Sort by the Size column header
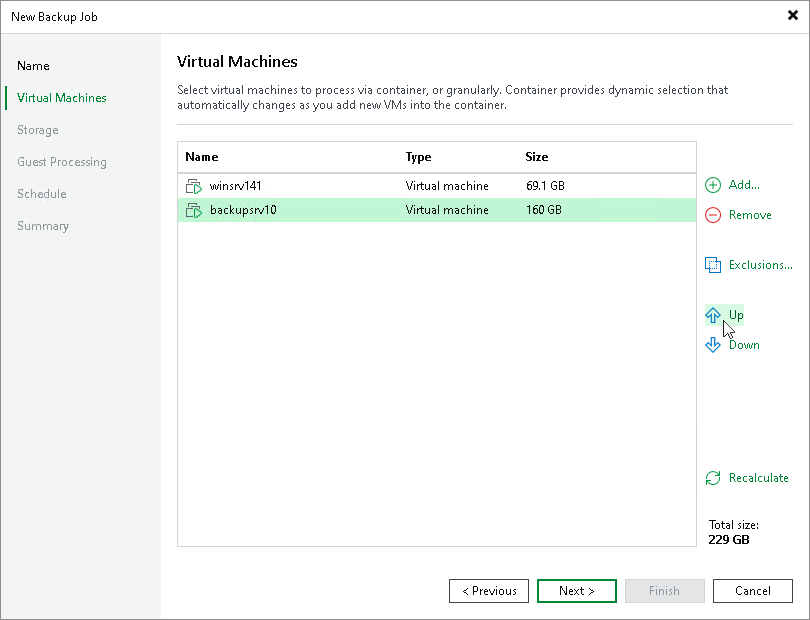The image size is (810, 620). (537, 157)
